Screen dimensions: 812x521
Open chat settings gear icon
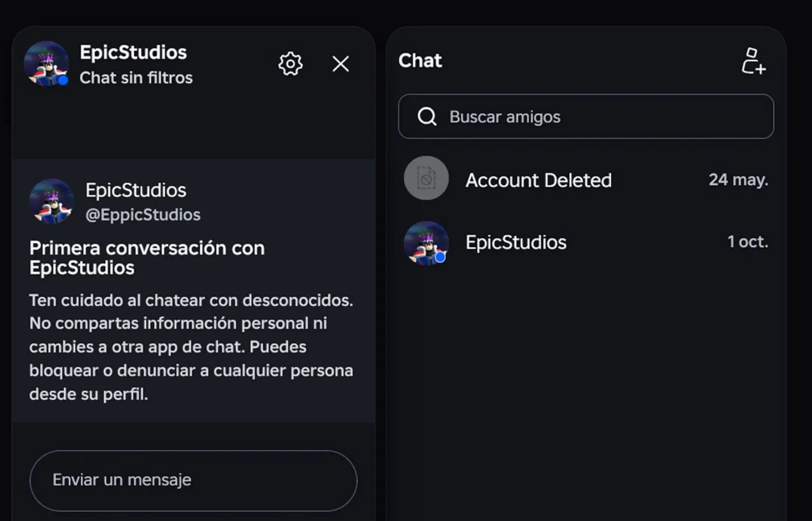(x=290, y=64)
